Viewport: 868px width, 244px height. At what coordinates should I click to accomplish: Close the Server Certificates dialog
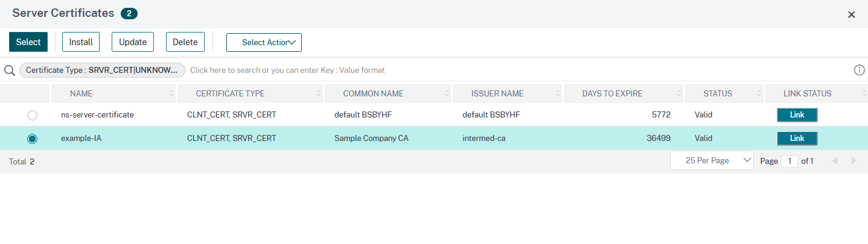851,14
